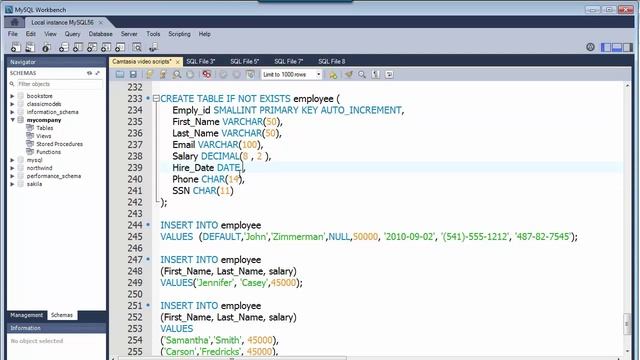Image resolution: width=640 pixels, height=360 pixels.
Task: Save the script with the floppy icon
Action: [x=133, y=74]
